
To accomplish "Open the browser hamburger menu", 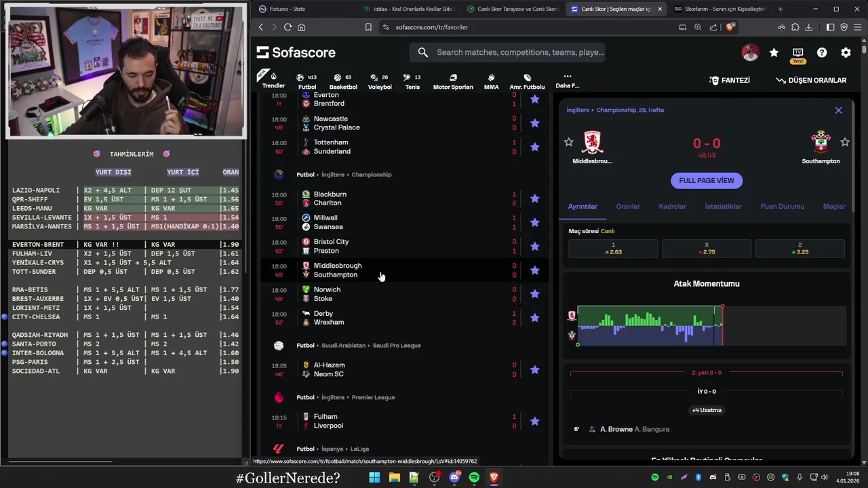I will click(857, 27).
